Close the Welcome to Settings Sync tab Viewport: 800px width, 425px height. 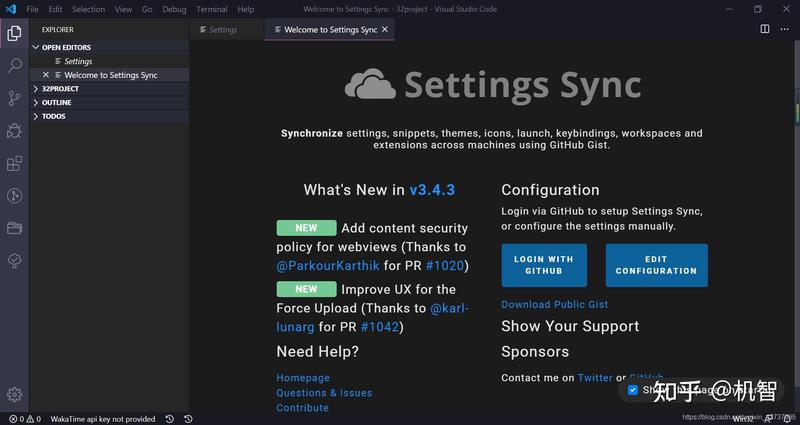coord(385,30)
